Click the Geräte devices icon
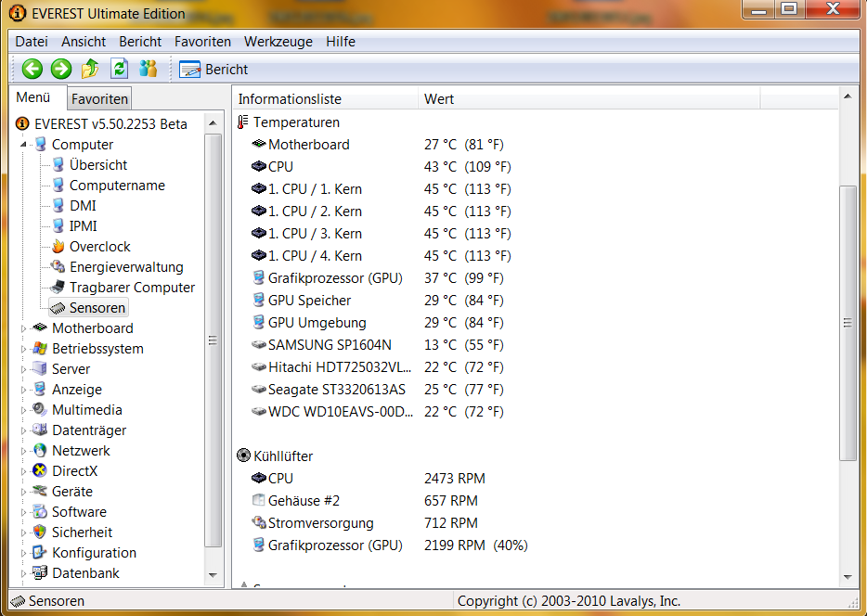This screenshot has height=616, width=867. tap(40, 491)
